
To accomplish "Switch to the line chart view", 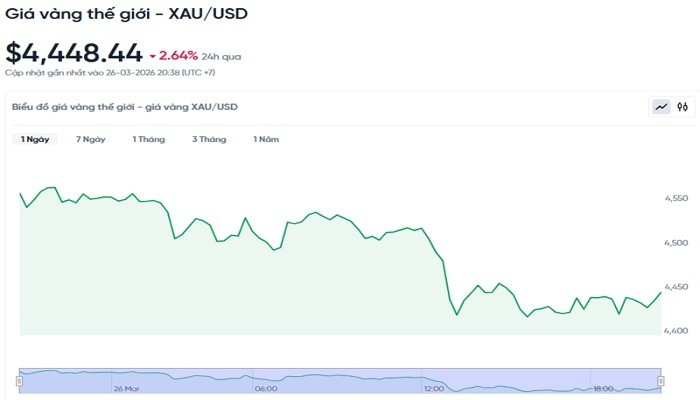I will tap(661, 106).
